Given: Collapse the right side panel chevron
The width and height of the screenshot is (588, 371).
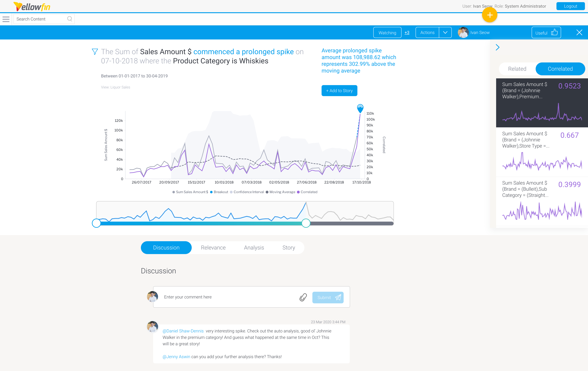Looking at the screenshot, I should 497,47.
